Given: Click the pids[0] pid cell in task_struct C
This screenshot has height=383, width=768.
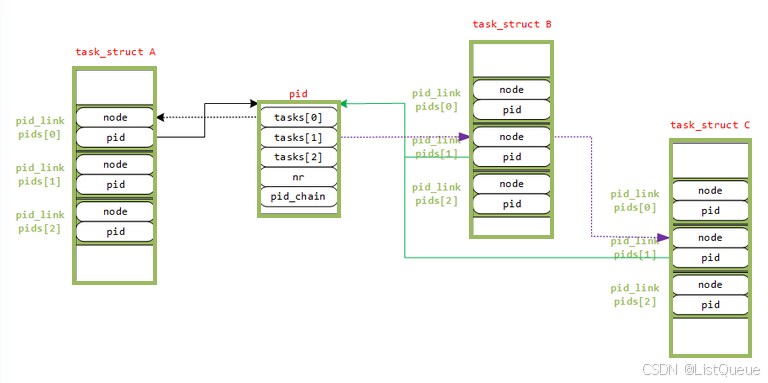Looking at the screenshot, I should point(710,211).
